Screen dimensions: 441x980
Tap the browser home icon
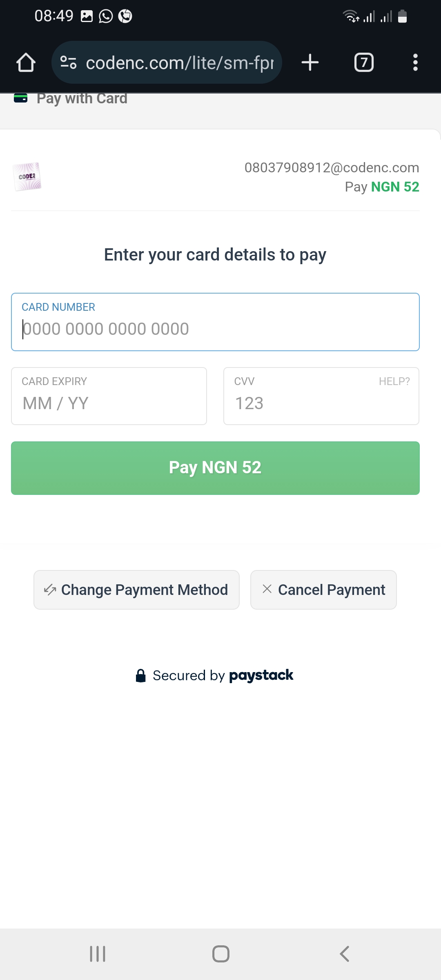(x=26, y=62)
